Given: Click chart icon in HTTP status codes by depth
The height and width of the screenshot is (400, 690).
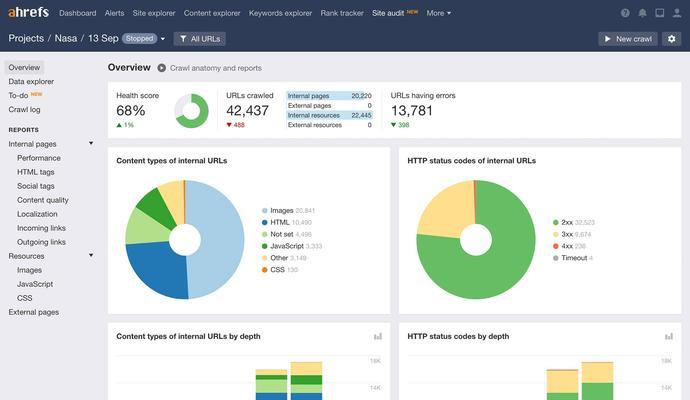Looking at the screenshot, I should click(x=669, y=337).
